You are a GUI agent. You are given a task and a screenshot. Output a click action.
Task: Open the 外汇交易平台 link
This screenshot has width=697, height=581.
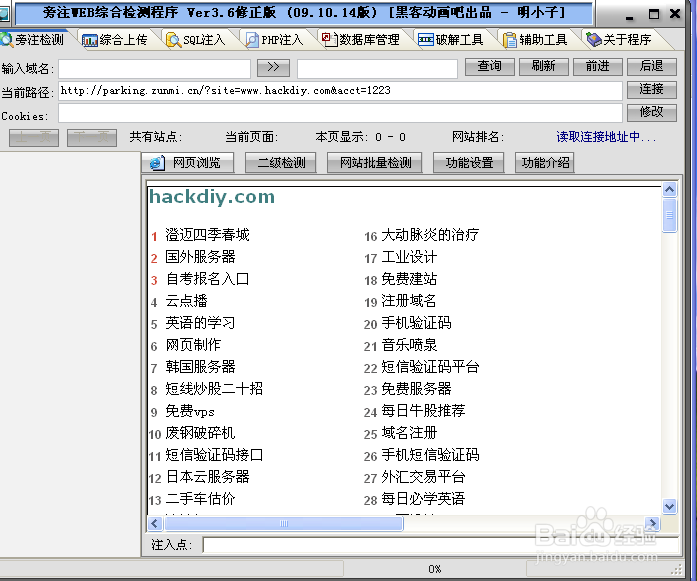click(x=423, y=477)
